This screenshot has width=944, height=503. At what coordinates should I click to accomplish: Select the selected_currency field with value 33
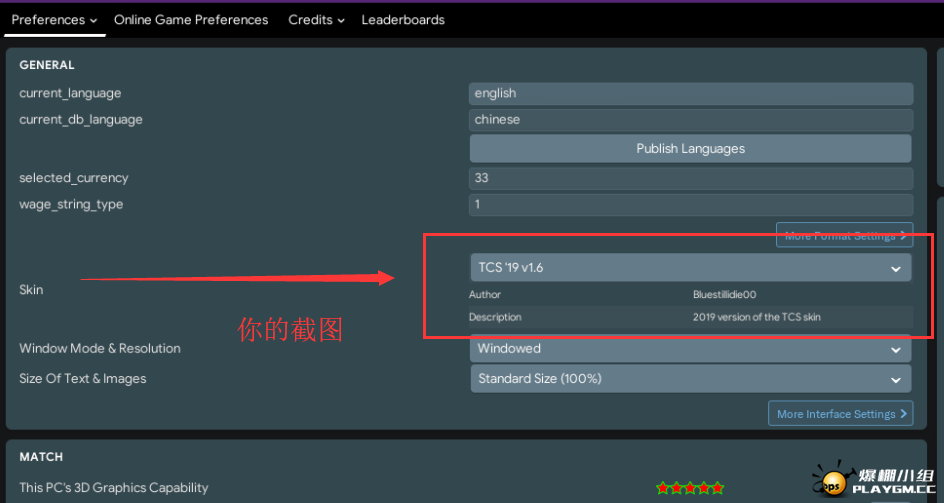tap(690, 178)
